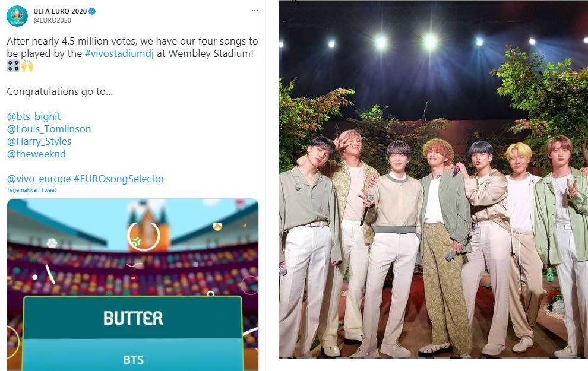Open the @Harry_Styles mention

point(39,142)
